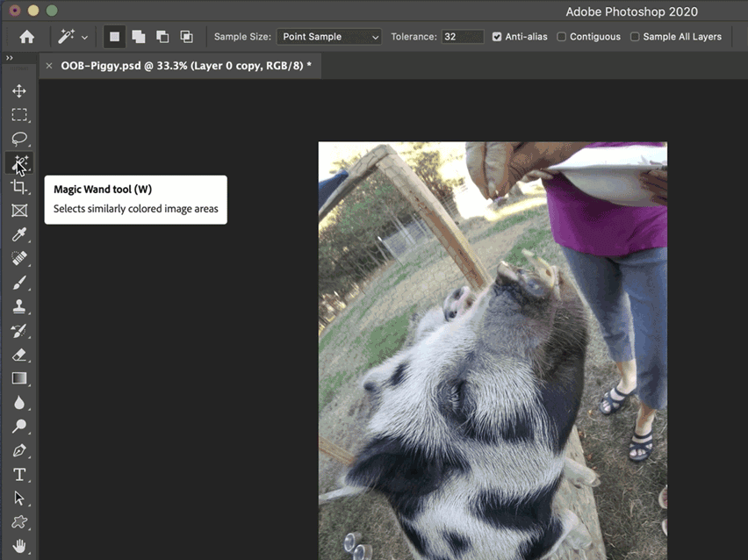The image size is (748, 560).
Task: Enable the Contiguous checkbox
Action: point(562,37)
